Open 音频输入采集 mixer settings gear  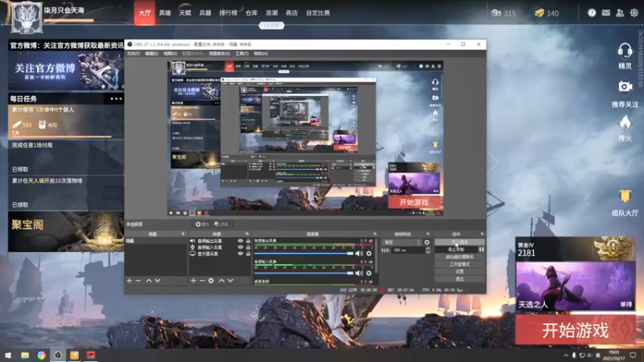pos(369,273)
